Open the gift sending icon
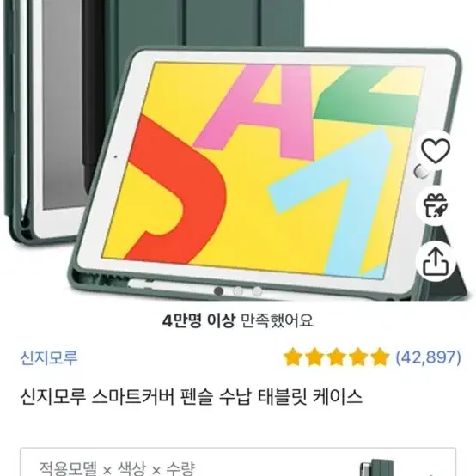Image resolution: width=476 pixels, height=476 pixels. [436, 206]
